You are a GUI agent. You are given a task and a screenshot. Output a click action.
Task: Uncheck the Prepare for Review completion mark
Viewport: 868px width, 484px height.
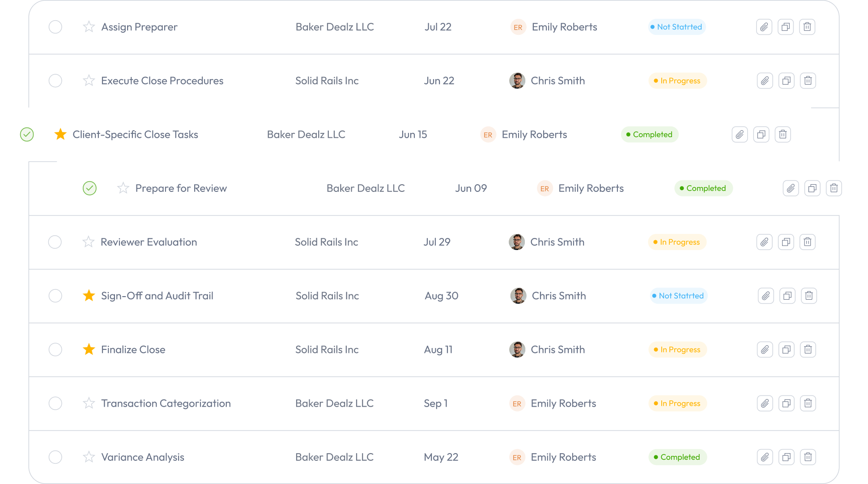(89, 188)
